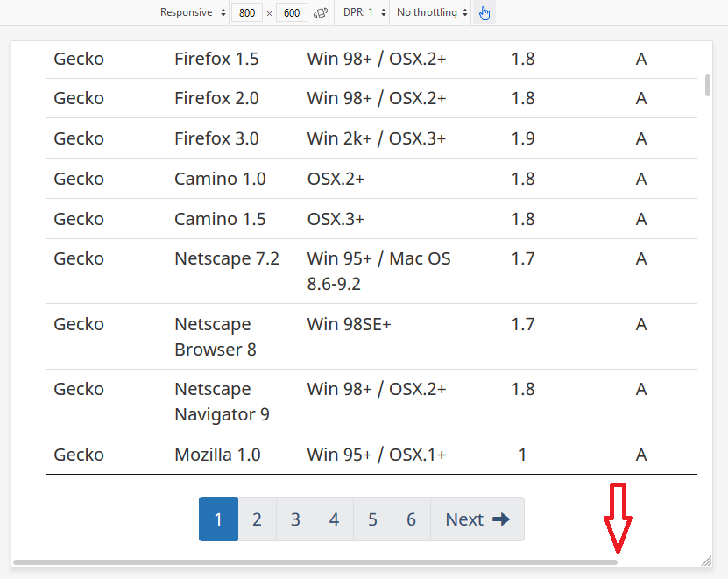Click the resize handle at bottom-right corner
The height and width of the screenshot is (579, 728).
[706, 561]
